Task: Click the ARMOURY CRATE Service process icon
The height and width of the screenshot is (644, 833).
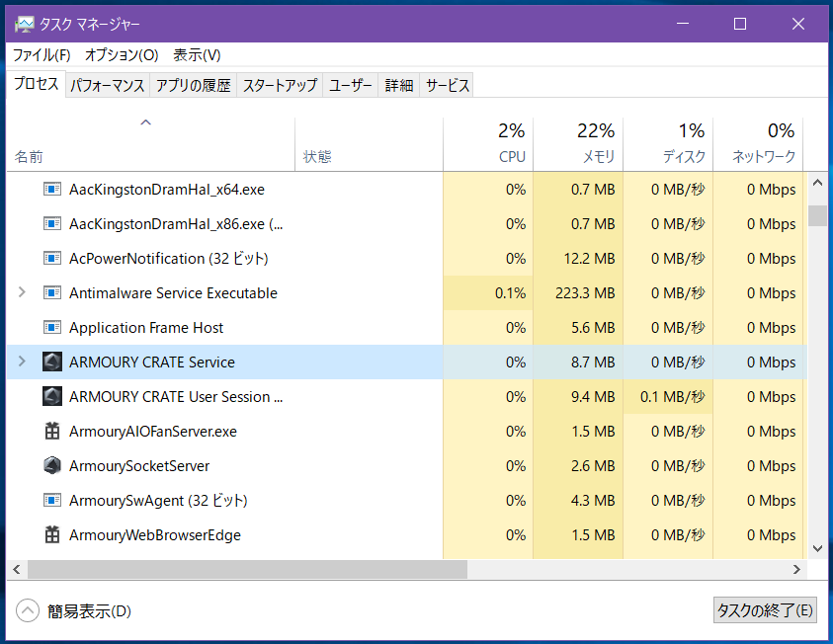Action: coord(52,362)
